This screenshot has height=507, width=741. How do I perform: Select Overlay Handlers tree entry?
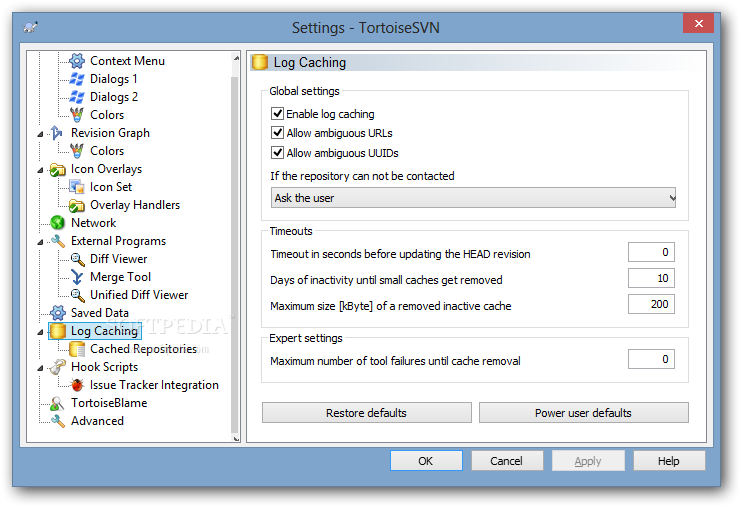pos(135,205)
